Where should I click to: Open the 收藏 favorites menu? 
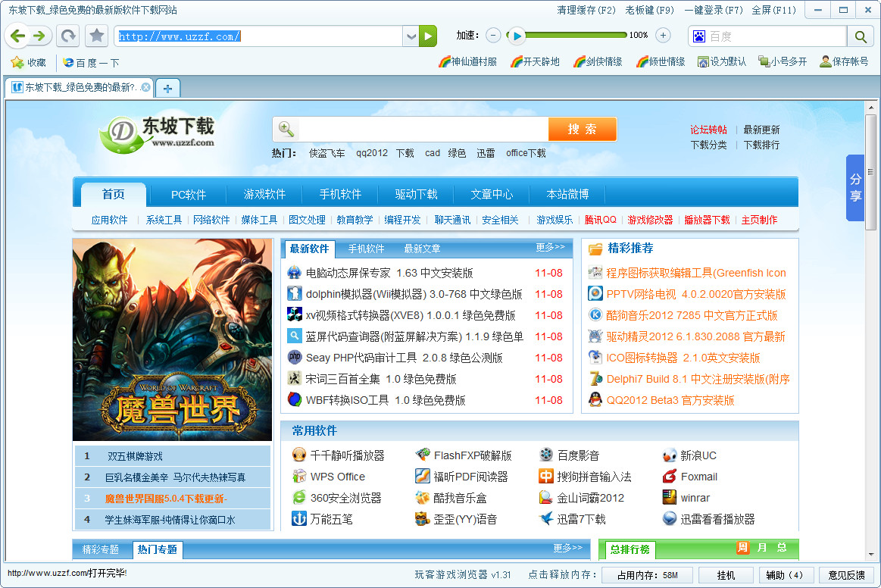point(29,62)
